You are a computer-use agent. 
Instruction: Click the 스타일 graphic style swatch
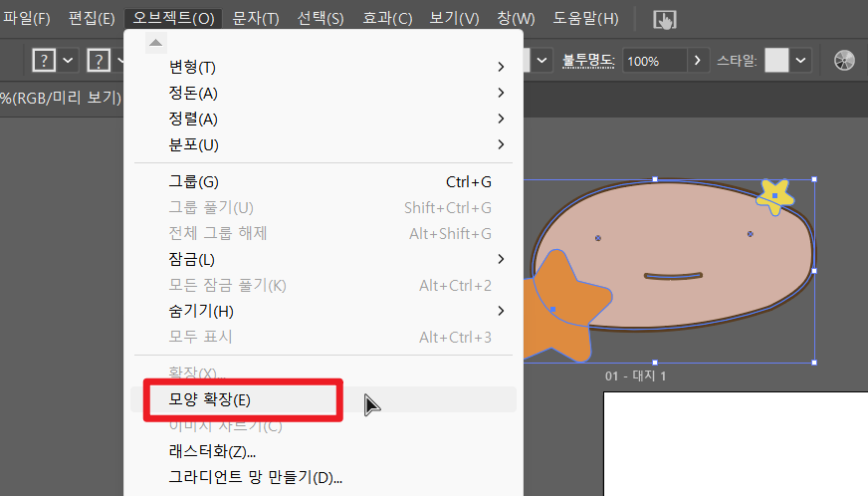[x=776, y=61]
